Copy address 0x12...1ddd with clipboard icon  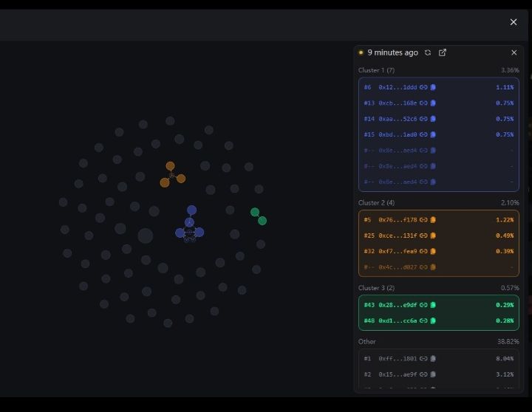tap(434, 87)
